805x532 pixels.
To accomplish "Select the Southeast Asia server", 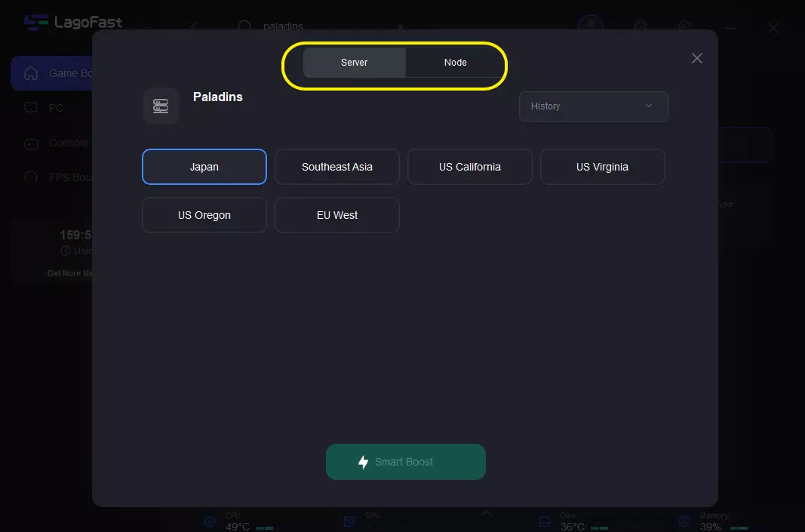I will coord(337,167).
